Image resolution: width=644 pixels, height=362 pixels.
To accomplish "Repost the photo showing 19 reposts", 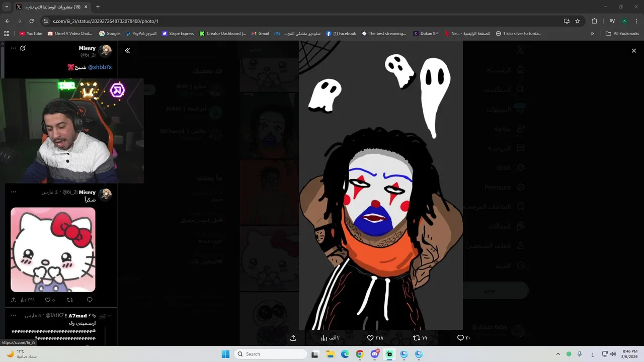I will coord(420,338).
